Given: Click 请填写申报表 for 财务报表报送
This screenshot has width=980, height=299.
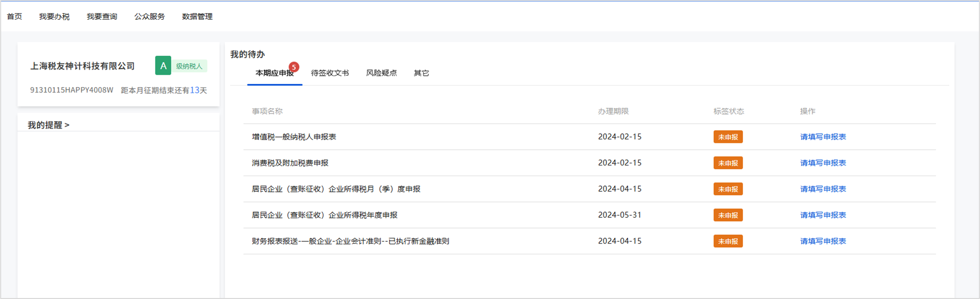Looking at the screenshot, I should pos(823,241).
